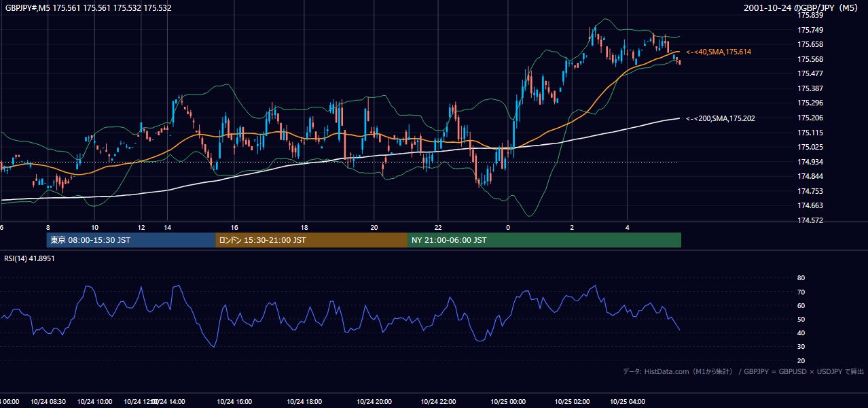
Task: Click hour marker 4 below the price chart
Action: (628, 228)
